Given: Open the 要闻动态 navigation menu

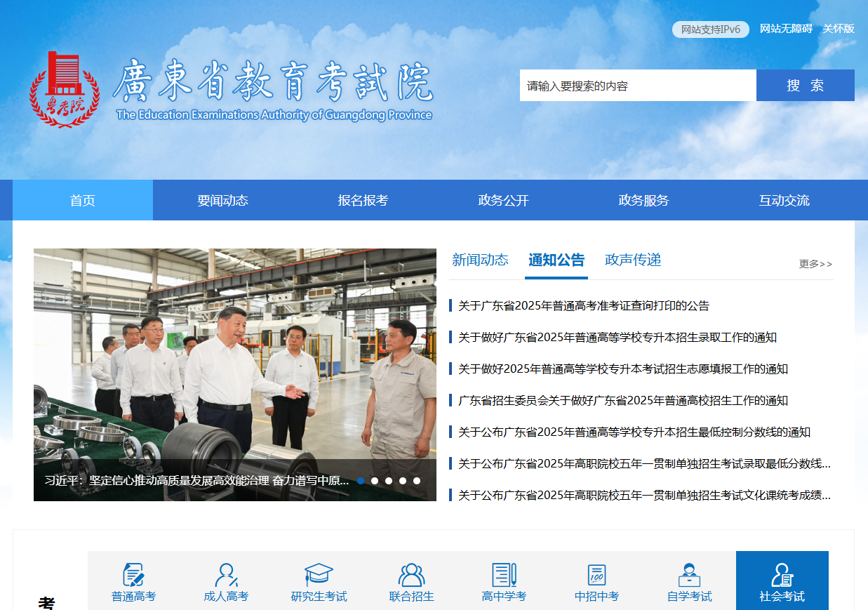Looking at the screenshot, I should (x=223, y=200).
